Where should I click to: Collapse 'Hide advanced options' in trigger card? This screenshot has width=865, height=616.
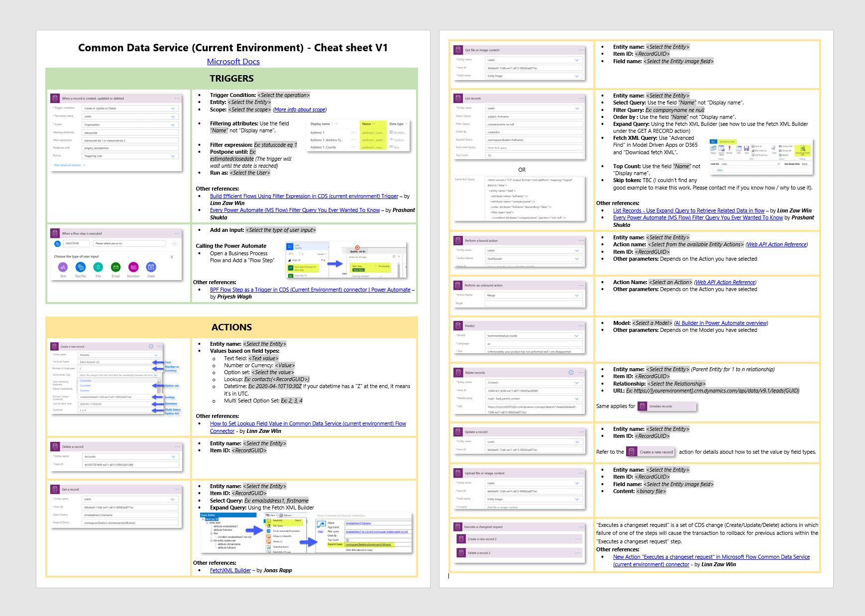70,165
